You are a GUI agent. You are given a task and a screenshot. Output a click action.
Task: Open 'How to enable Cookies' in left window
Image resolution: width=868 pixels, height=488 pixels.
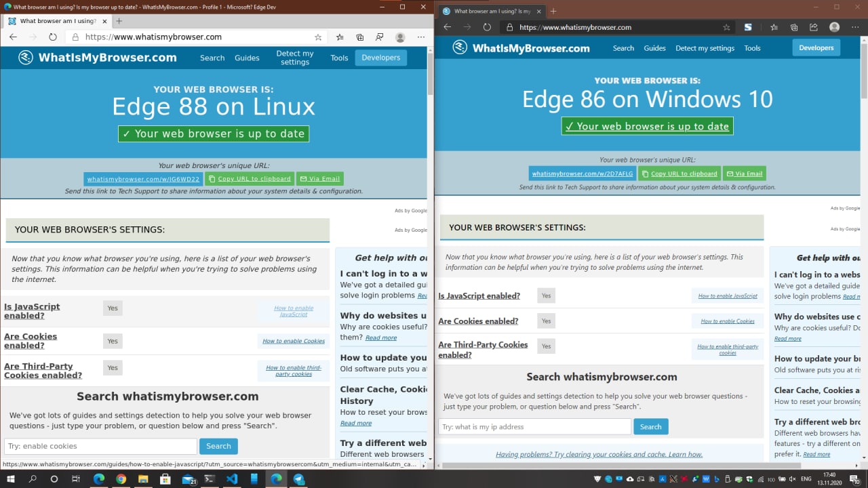294,341
